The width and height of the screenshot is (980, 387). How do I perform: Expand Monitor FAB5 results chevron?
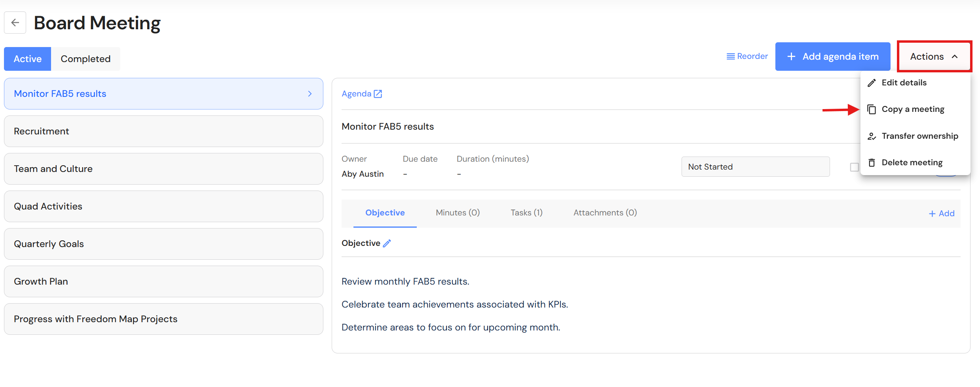coord(310,94)
